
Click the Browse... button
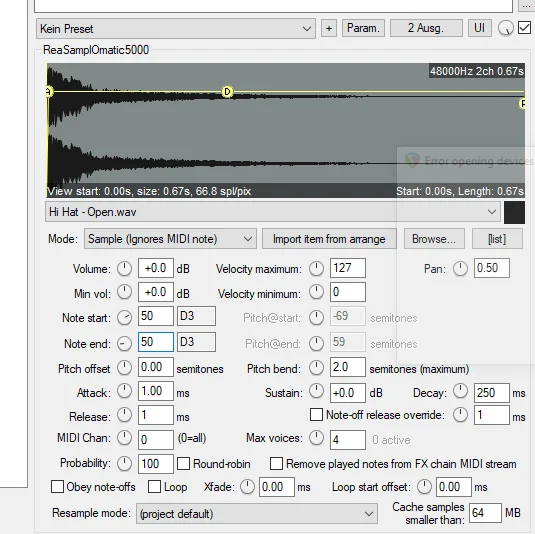pos(434,239)
